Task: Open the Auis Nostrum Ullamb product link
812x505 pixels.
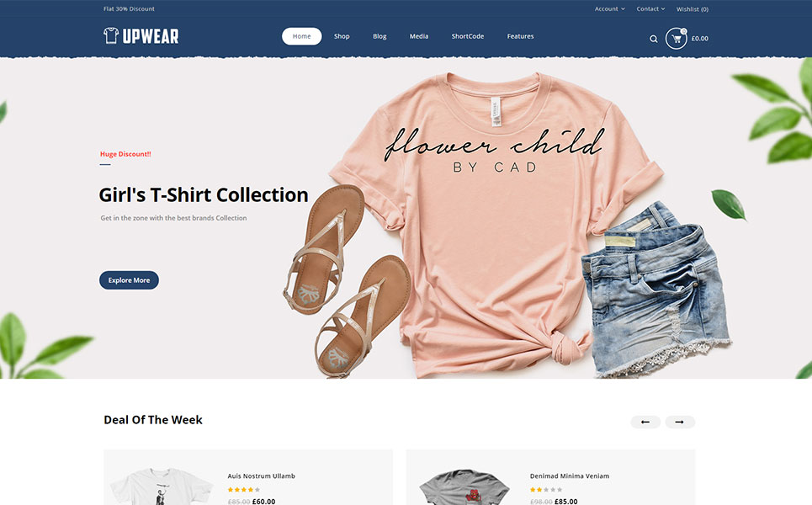Action: click(262, 476)
